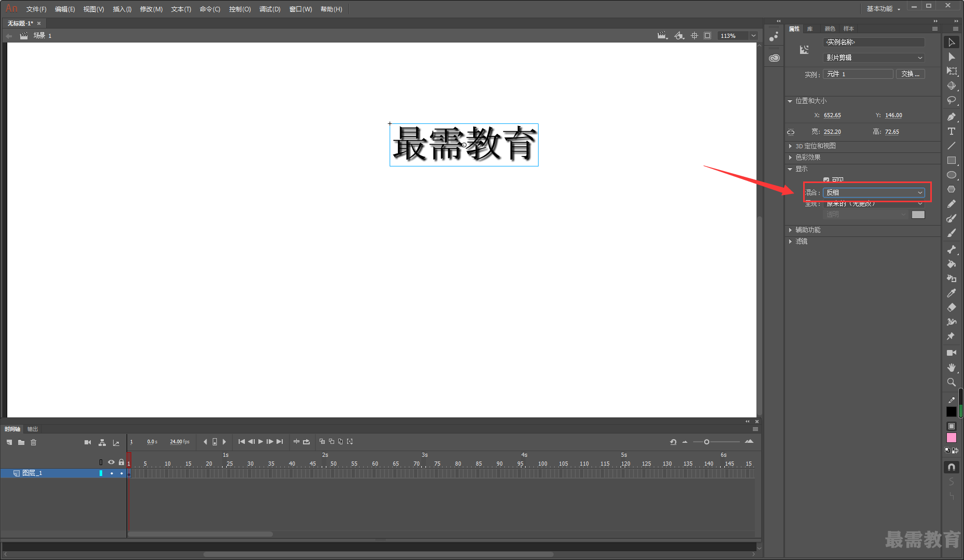Select the Pencil tool
The image size is (964, 560).
tap(951, 204)
